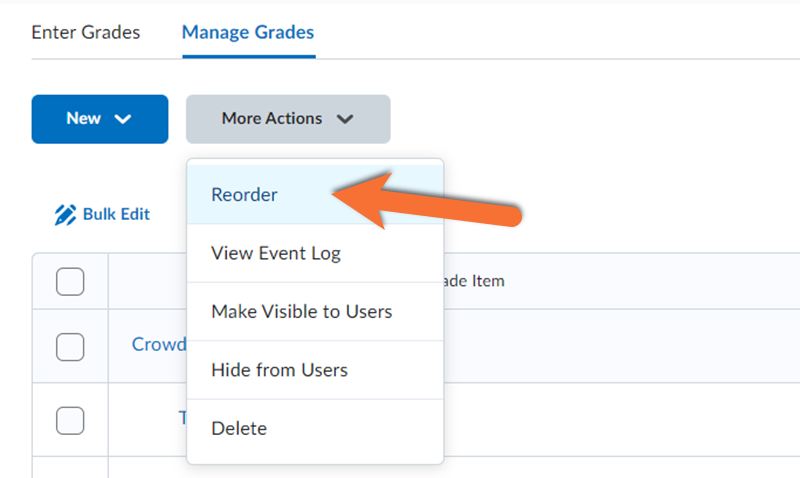
Task: Pick Hide from Users option
Action: (x=279, y=370)
